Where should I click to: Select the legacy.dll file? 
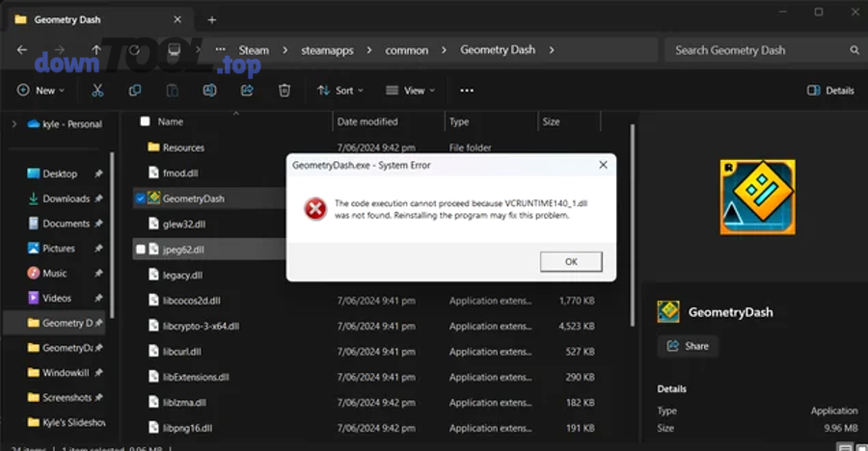182,275
